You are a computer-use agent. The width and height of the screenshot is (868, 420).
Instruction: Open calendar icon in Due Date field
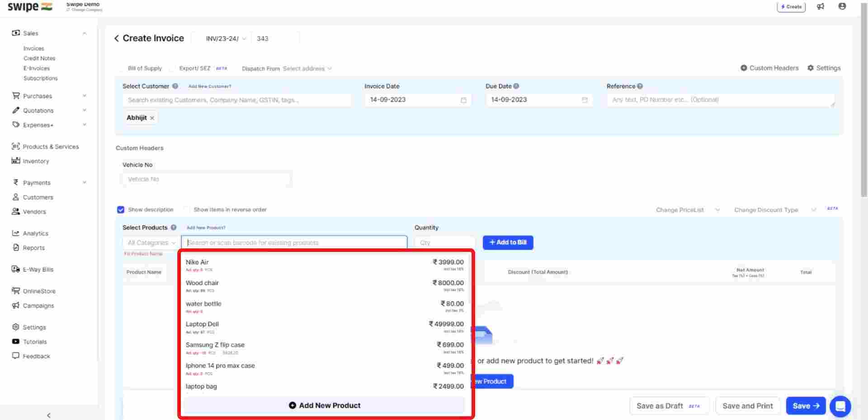pyautogui.click(x=585, y=100)
